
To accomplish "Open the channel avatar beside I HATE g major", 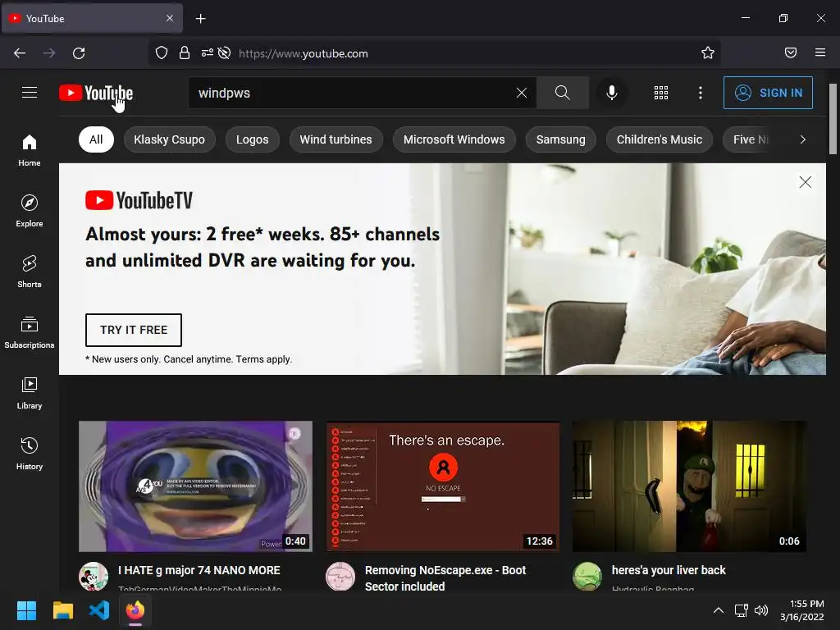I will coord(94,577).
